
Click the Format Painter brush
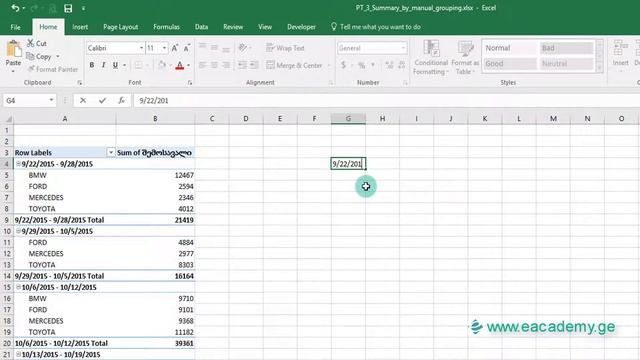[x=31, y=69]
